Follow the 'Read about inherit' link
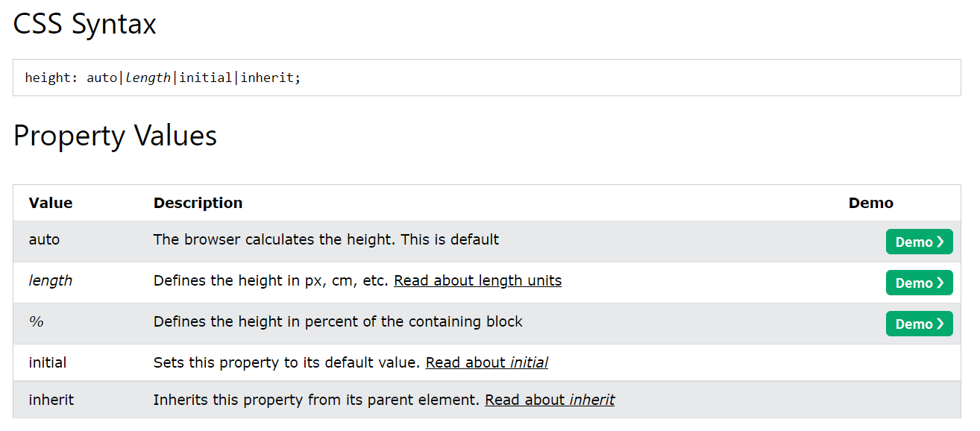Image resolution: width=980 pixels, height=431 pixels. (x=550, y=400)
